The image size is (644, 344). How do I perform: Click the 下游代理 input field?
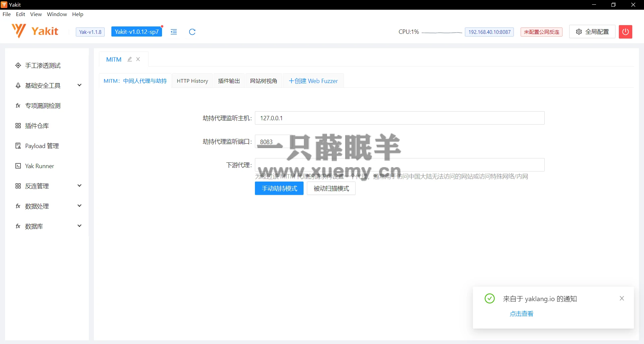(400, 165)
